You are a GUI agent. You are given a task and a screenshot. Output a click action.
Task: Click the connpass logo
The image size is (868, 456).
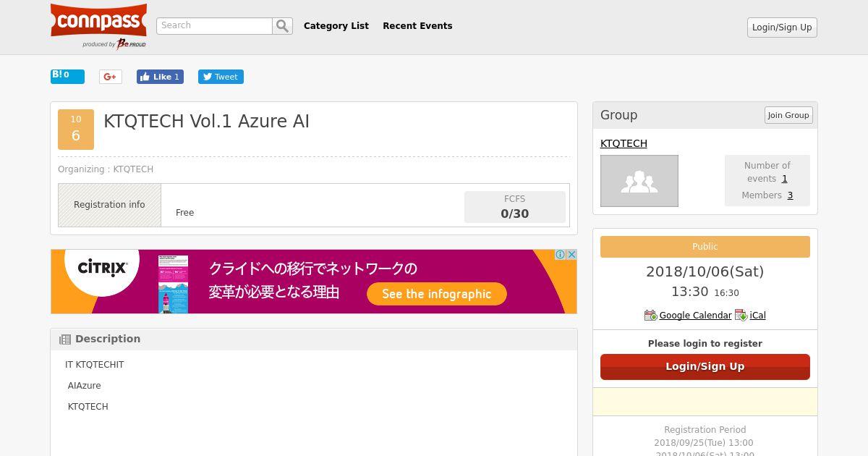98,26
